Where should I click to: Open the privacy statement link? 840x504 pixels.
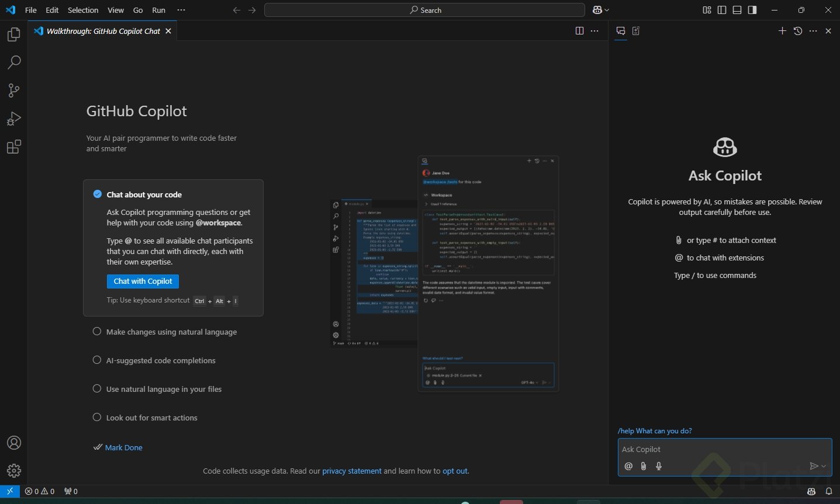352,471
